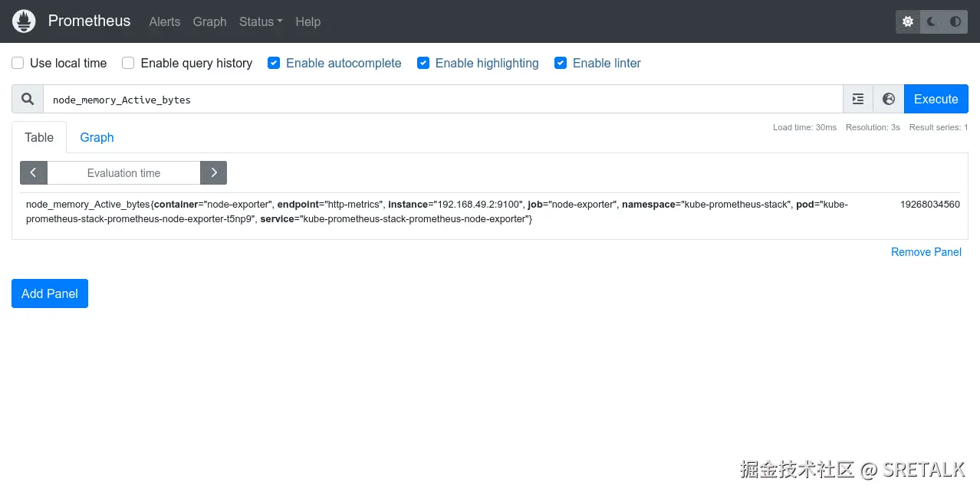Click the node_memory_Active_bytes result series labels
Viewport: 980px width, 495px height.
pyautogui.click(x=437, y=211)
